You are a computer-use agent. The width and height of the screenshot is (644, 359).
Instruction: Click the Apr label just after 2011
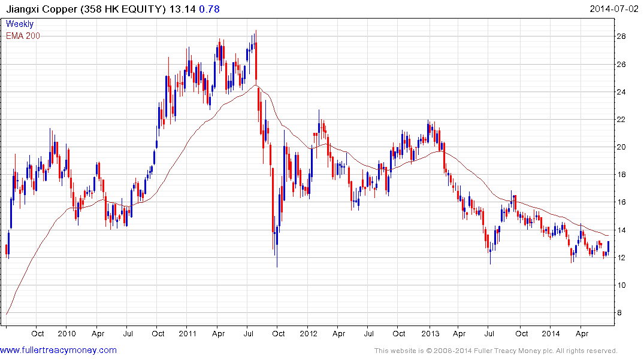[218, 334]
